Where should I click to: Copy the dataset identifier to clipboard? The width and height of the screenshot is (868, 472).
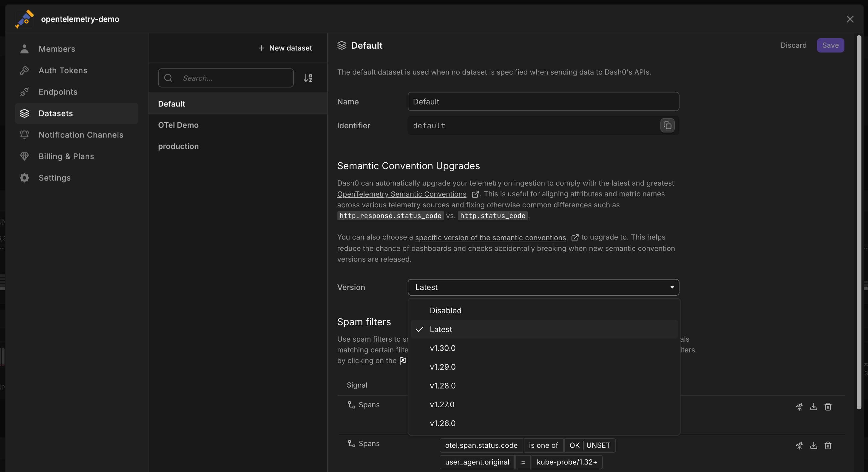click(x=667, y=125)
